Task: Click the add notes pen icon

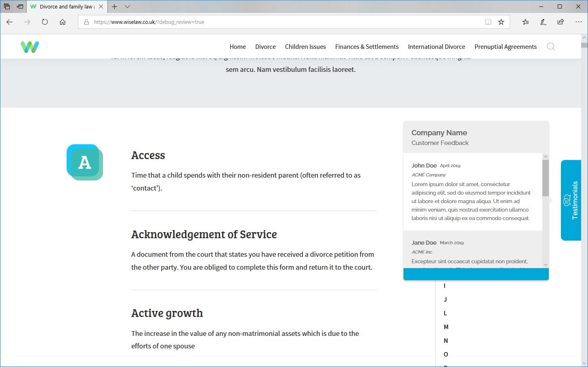Action: coord(543,22)
